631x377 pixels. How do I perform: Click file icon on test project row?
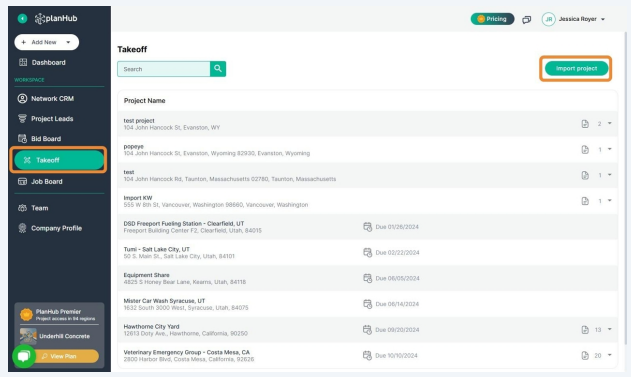point(585,124)
